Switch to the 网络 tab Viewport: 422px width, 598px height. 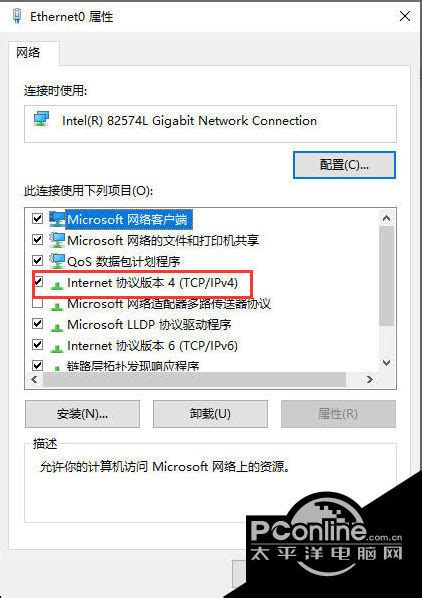(28, 52)
